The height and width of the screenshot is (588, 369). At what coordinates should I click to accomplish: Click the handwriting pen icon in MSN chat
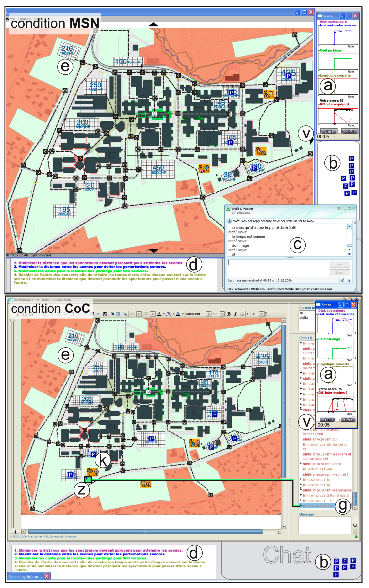[x=342, y=281]
